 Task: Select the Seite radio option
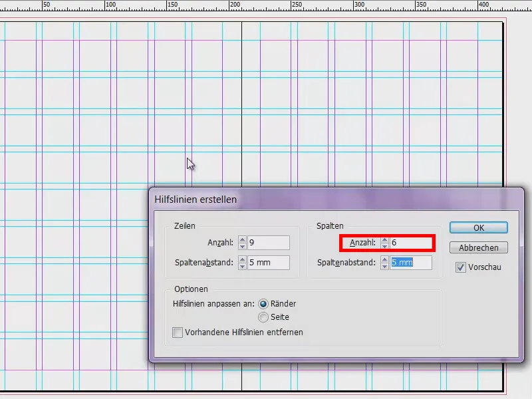[263, 317]
